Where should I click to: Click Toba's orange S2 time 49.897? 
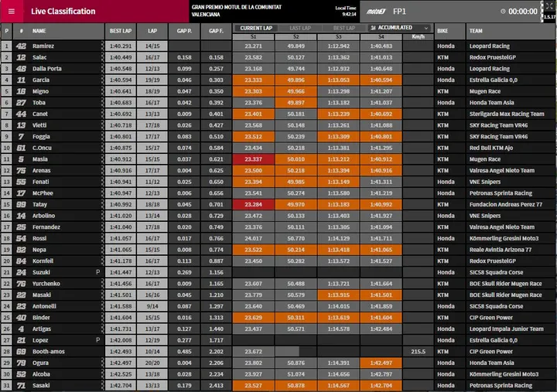[296, 103]
